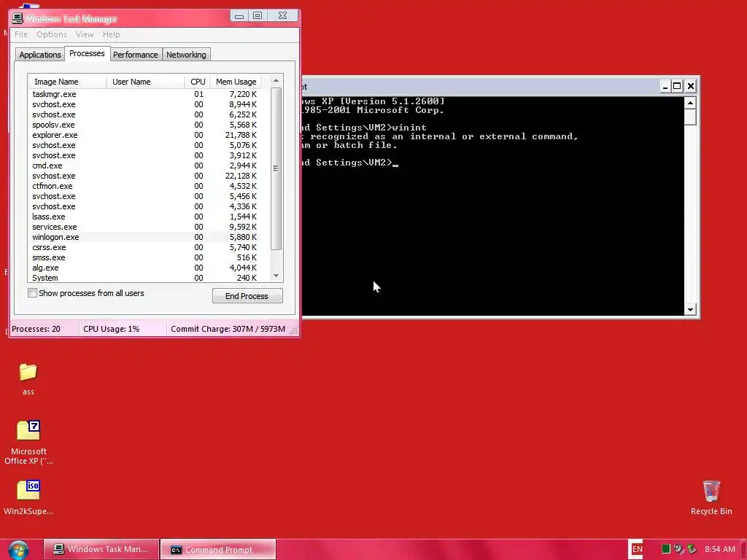Viewport: 747px width, 560px height.
Task: Close the Command Prompt window
Action: click(690, 86)
